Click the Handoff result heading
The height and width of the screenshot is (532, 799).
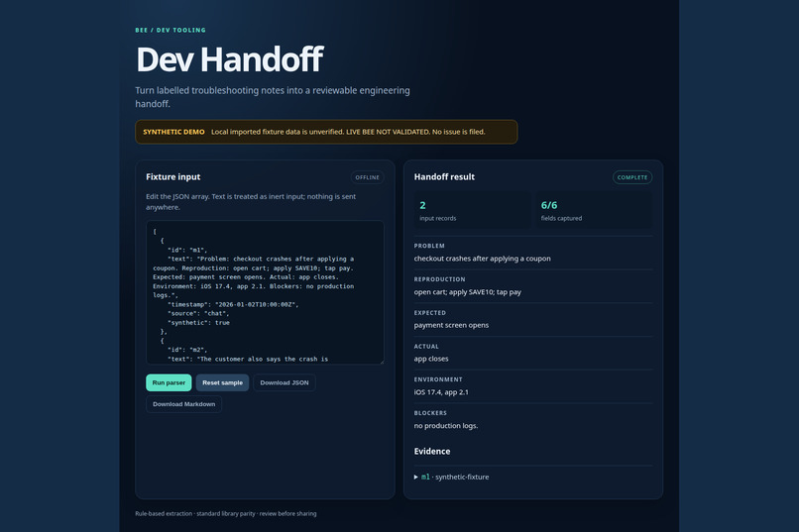pos(444,176)
